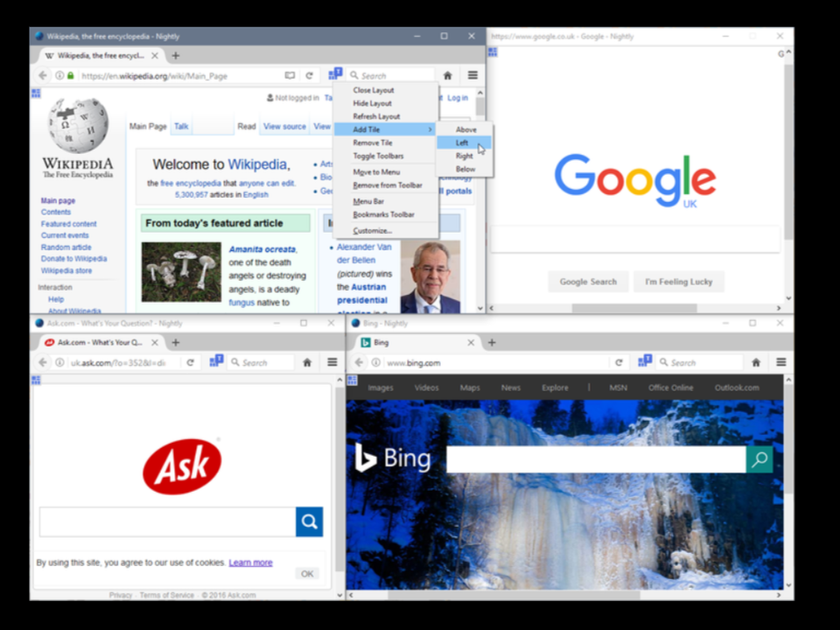The width and height of the screenshot is (840, 630).
Task: Open hamburger menu in Bing window
Action: 781,362
